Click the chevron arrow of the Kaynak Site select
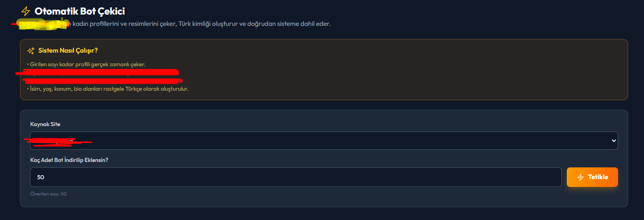This screenshot has width=644, height=220. (612, 141)
